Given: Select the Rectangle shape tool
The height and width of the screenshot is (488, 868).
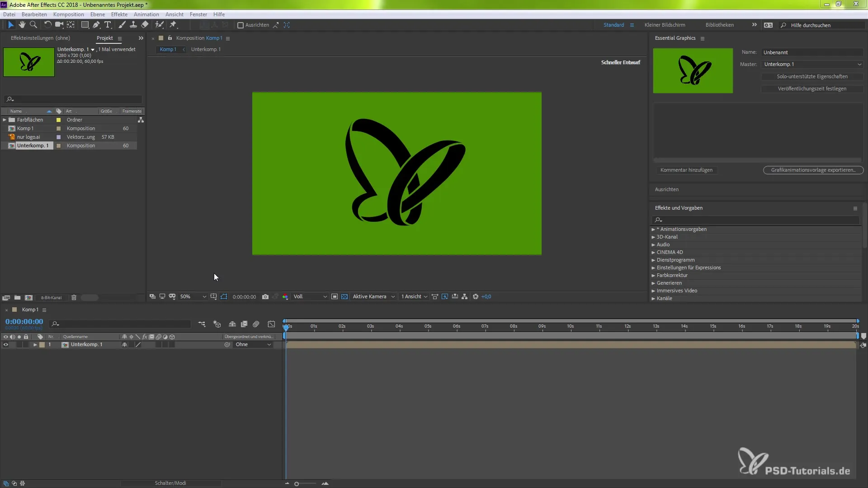Looking at the screenshot, I should pyautogui.click(x=85, y=25).
